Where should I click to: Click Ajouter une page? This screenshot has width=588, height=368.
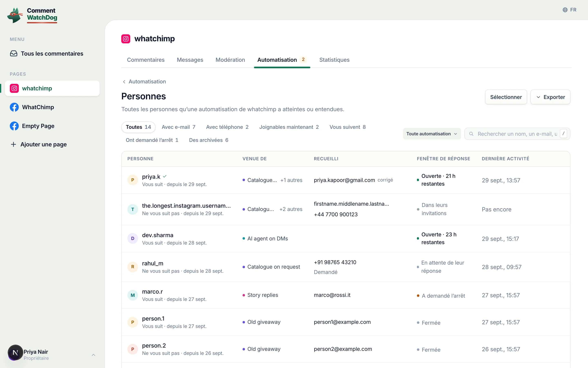[43, 144]
